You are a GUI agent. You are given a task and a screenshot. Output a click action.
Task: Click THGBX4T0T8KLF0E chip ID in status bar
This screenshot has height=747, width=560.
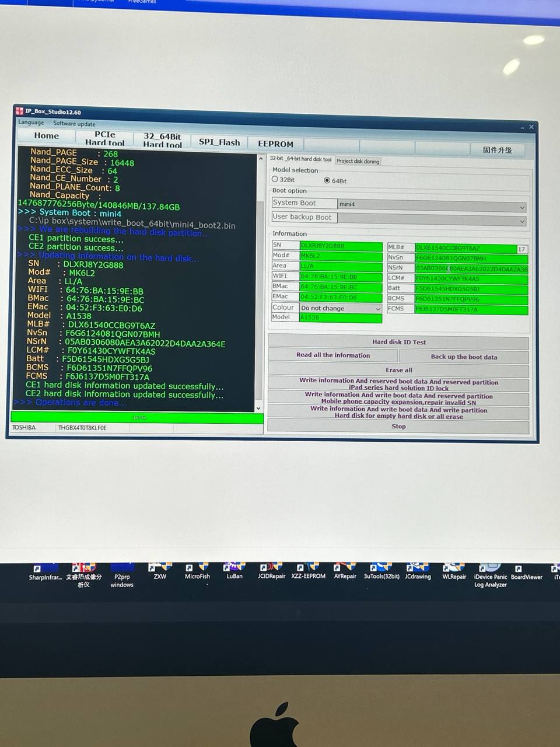click(x=82, y=428)
